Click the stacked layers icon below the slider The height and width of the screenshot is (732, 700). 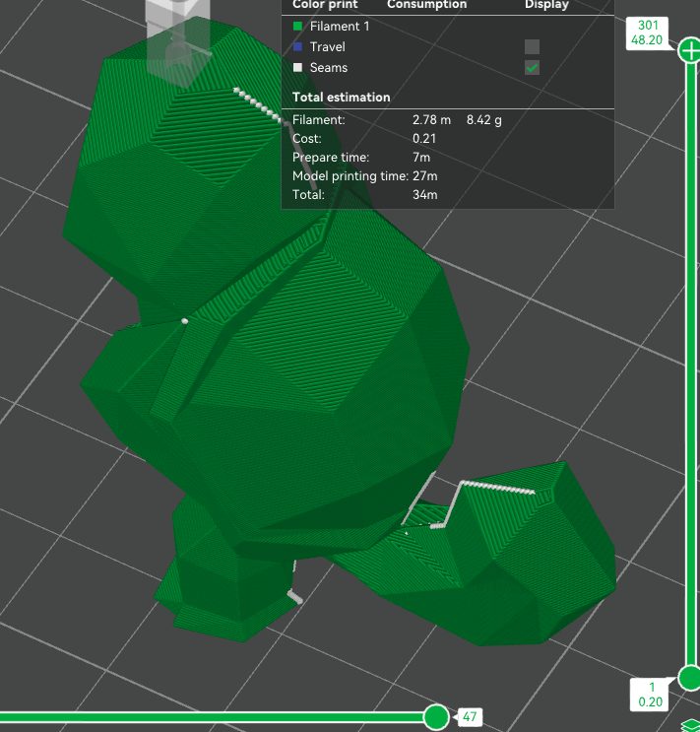coord(690,725)
